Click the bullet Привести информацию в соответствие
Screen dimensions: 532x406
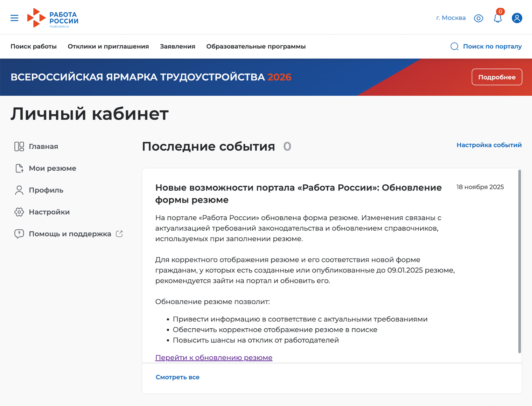(x=300, y=319)
